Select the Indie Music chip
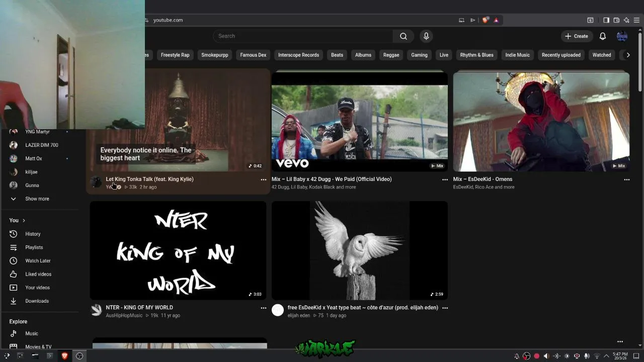 (517, 55)
